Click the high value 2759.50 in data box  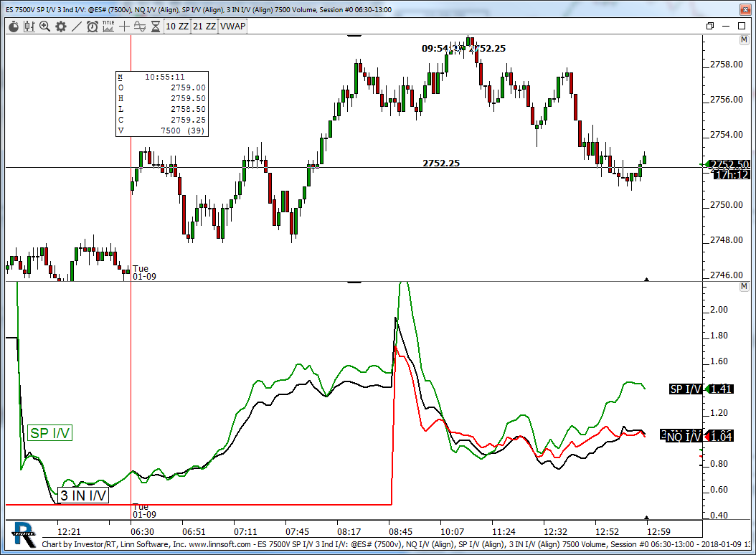(188, 98)
